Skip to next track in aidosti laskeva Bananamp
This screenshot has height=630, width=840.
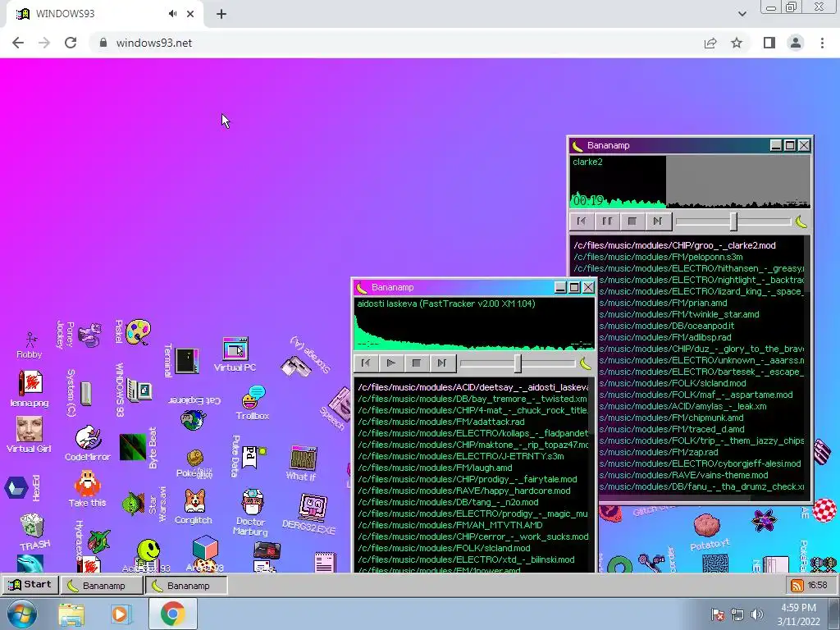click(x=441, y=363)
